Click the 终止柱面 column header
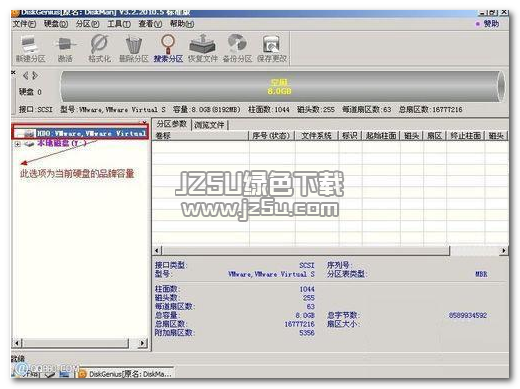This screenshot has height=389, width=520. coord(465,136)
